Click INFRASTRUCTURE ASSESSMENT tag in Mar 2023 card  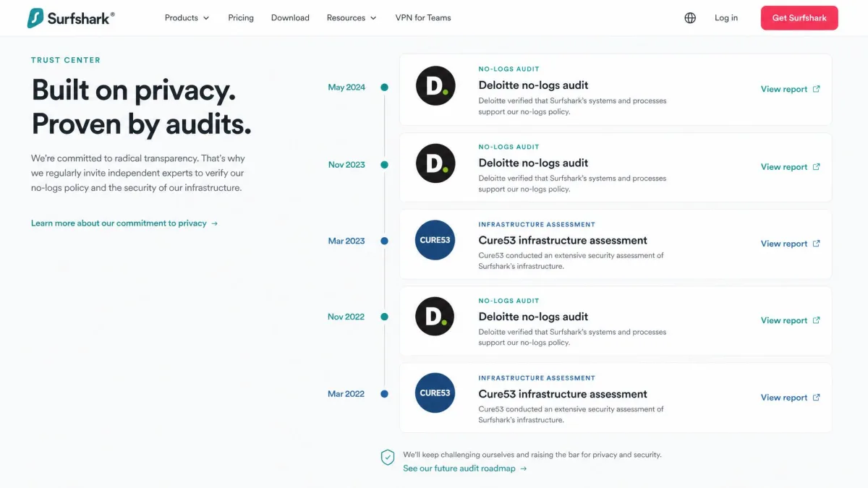click(x=537, y=224)
